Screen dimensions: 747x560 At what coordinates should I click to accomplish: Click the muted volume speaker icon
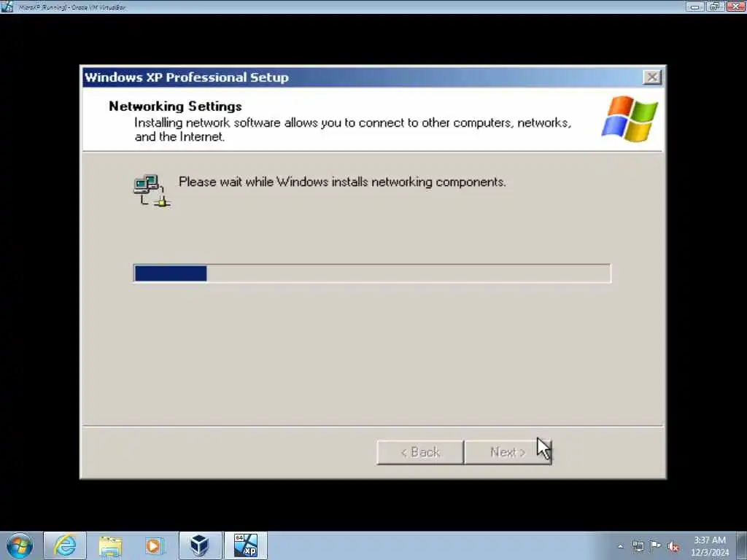[673, 547]
